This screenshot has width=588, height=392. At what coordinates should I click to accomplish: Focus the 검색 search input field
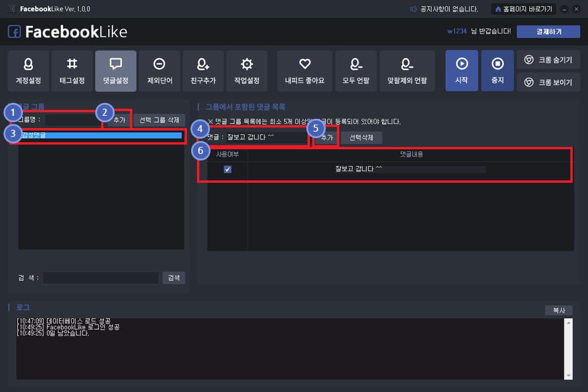pos(101,278)
